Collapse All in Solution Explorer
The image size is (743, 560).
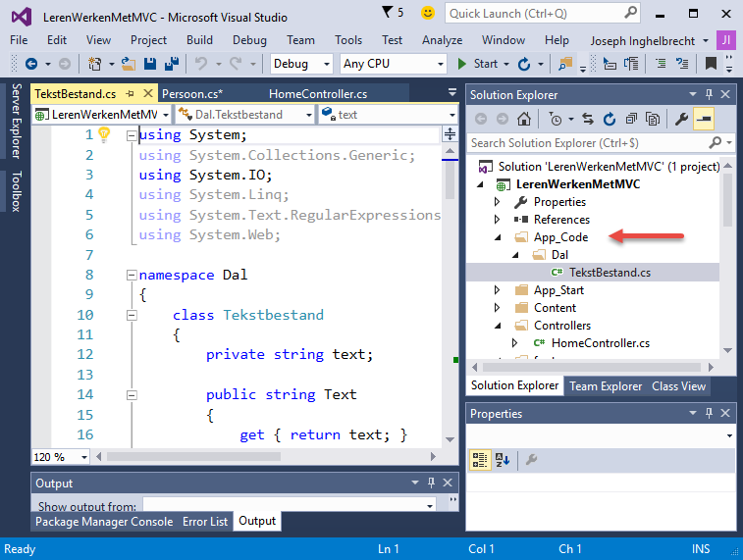[x=631, y=119]
